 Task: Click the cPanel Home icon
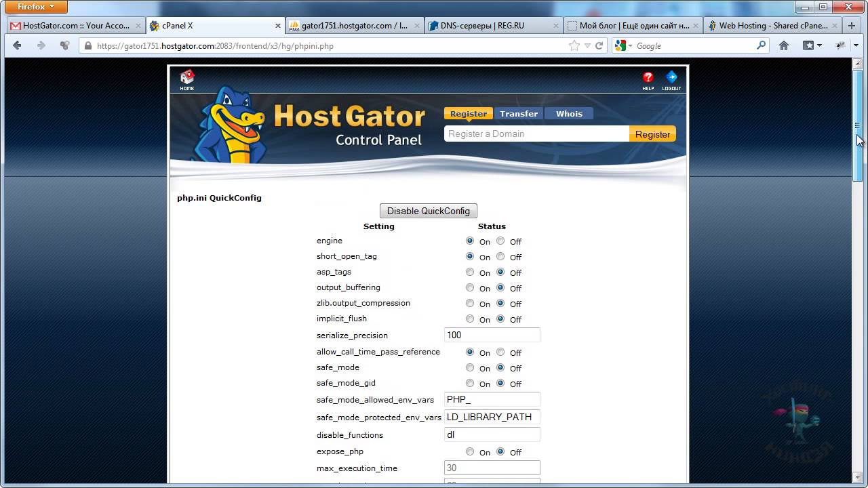pos(186,79)
